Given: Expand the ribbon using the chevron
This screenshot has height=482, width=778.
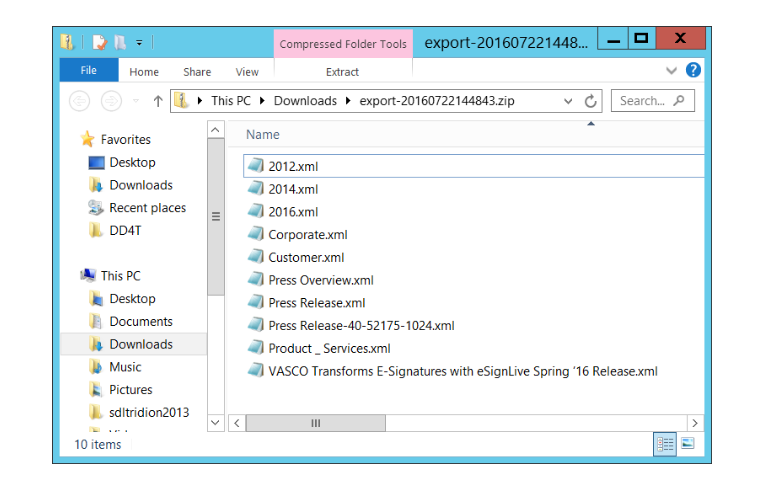Looking at the screenshot, I should [672, 72].
